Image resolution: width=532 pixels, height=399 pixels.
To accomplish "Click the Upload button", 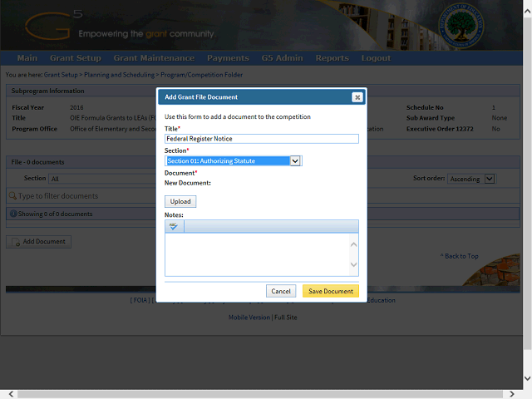I will click(x=180, y=201).
